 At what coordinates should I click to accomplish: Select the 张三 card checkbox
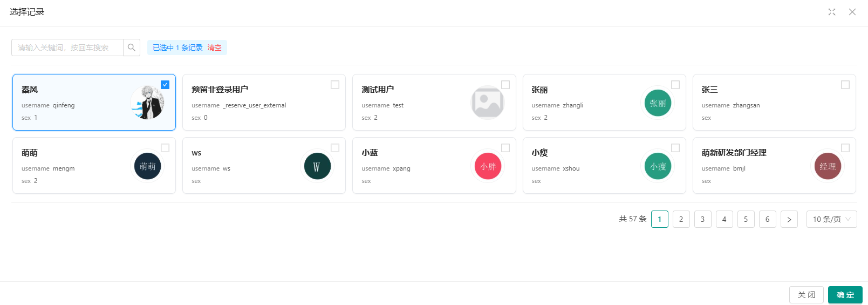click(x=845, y=85)
